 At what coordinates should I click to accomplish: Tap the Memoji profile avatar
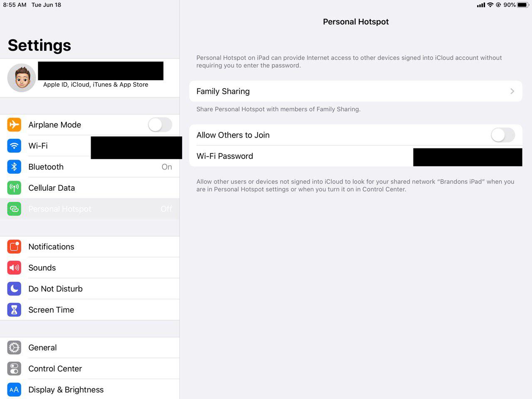tap(22, 78)
